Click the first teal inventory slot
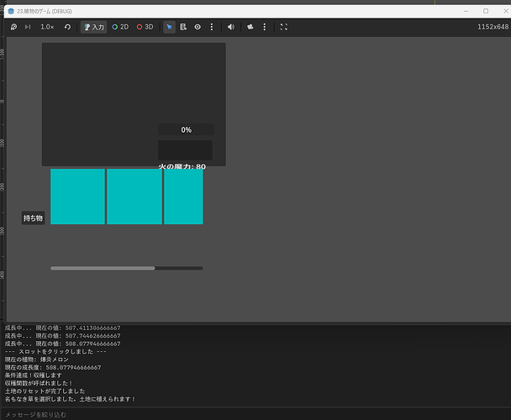511x420 pixels. [77, 197]
